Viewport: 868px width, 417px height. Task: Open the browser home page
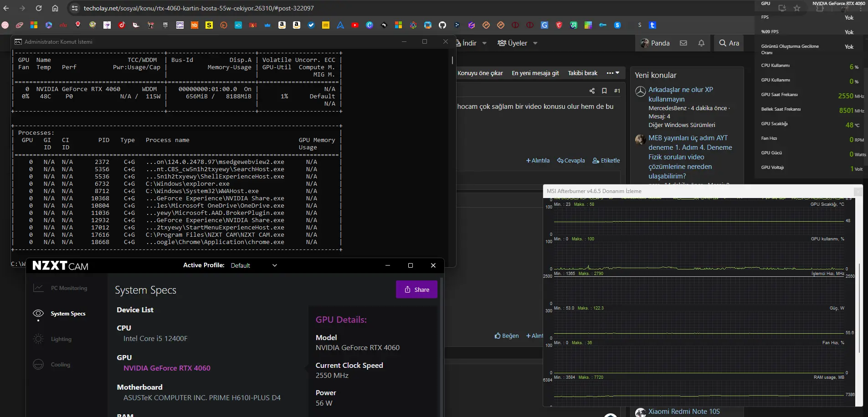tap(55, 8)
